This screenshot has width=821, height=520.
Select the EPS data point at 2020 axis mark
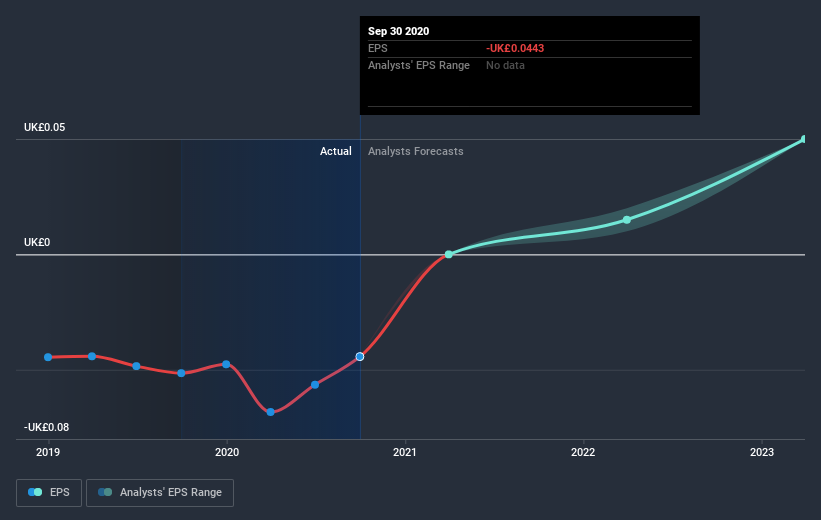pyautogui.click(x=226, y=364)
